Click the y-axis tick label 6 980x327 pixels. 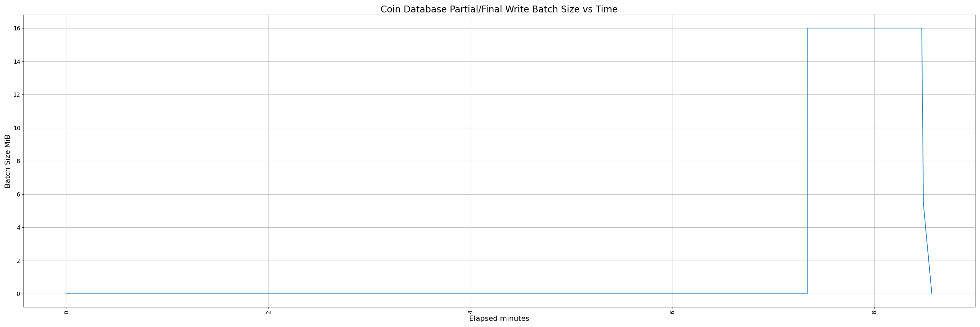(18, 195)
